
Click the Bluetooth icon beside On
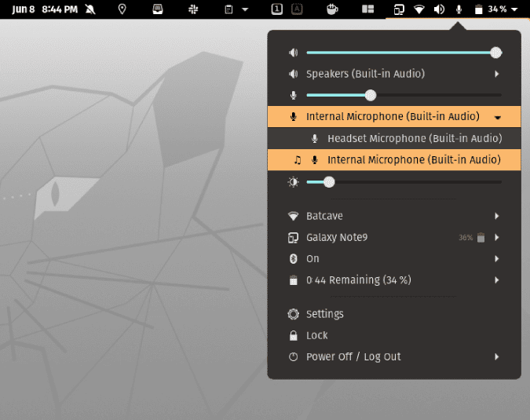pyautogui.click(x=294, y=259)
